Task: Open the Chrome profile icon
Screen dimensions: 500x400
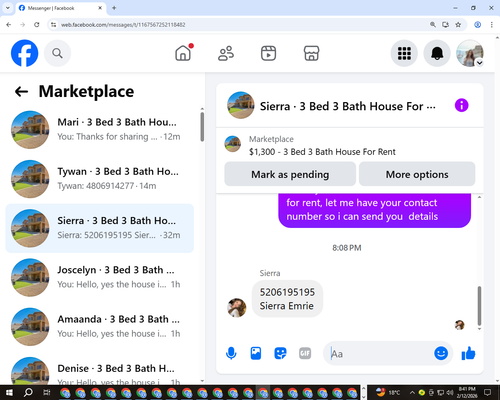Action: [477, 25]
